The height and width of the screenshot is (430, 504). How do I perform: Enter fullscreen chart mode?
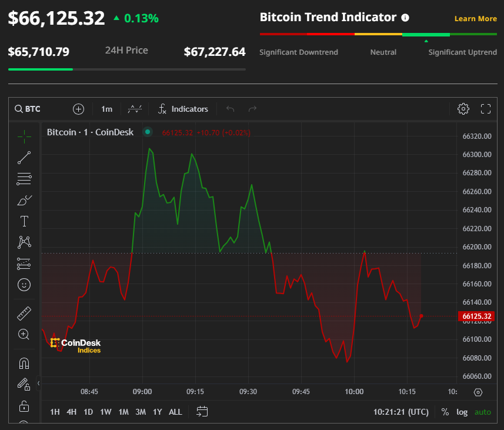click(486, 109)
